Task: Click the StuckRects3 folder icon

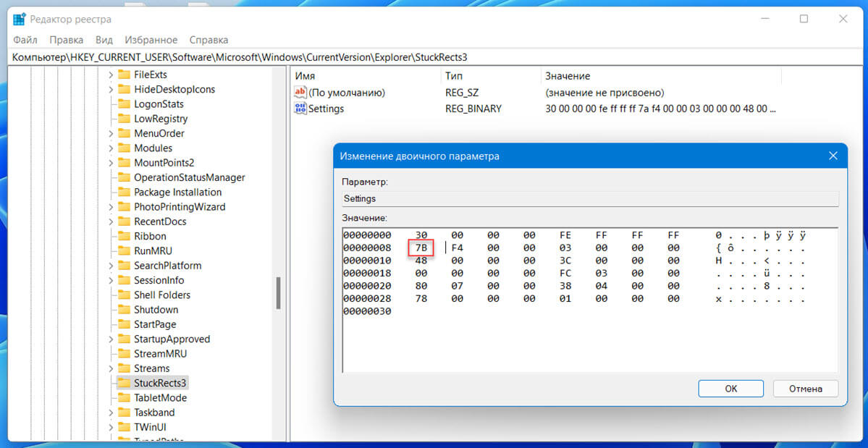Action: tap(124, 383)
